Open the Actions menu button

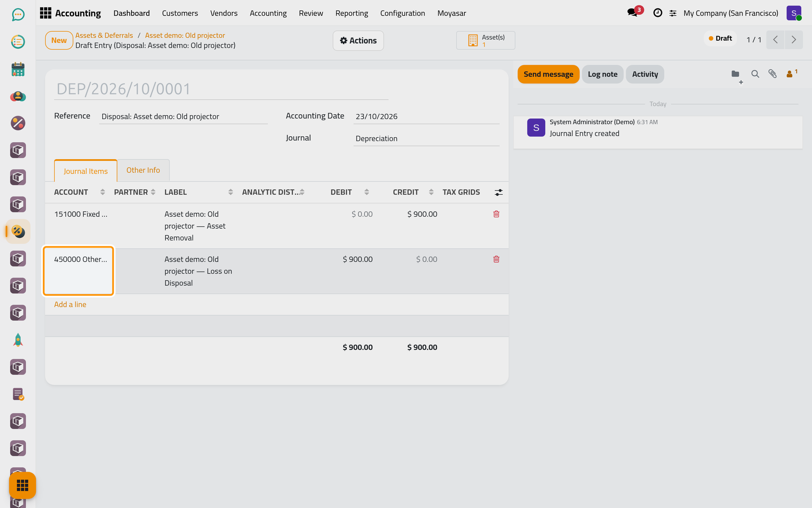pos(358,41)
